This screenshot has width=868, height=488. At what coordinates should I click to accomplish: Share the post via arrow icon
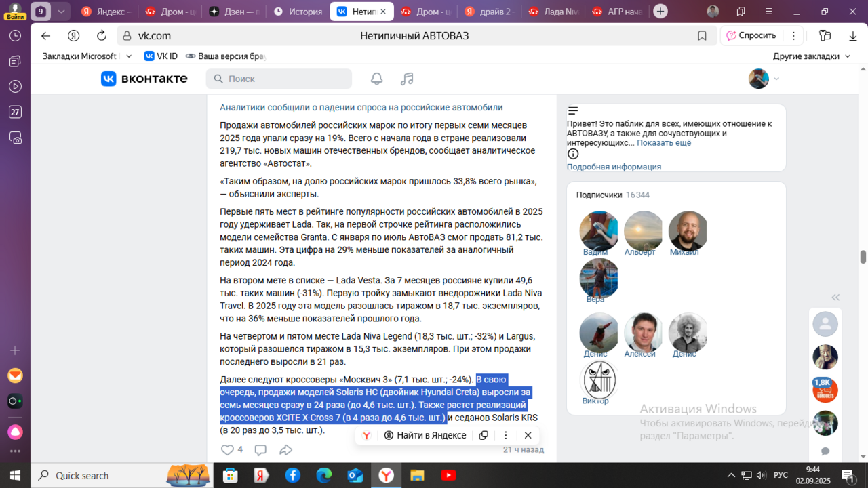[x=286, y=449]
